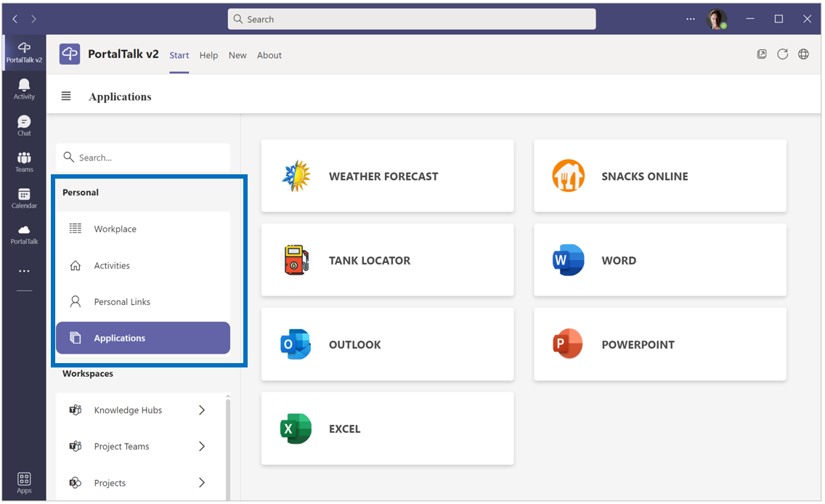
Task: Open settings and more ellipsis in title bar
Action: point(691,19)
